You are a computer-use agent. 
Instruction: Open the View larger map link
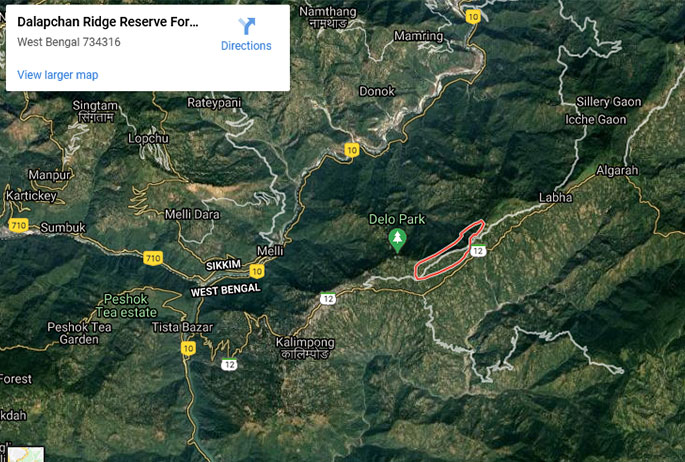coord(58,75)
